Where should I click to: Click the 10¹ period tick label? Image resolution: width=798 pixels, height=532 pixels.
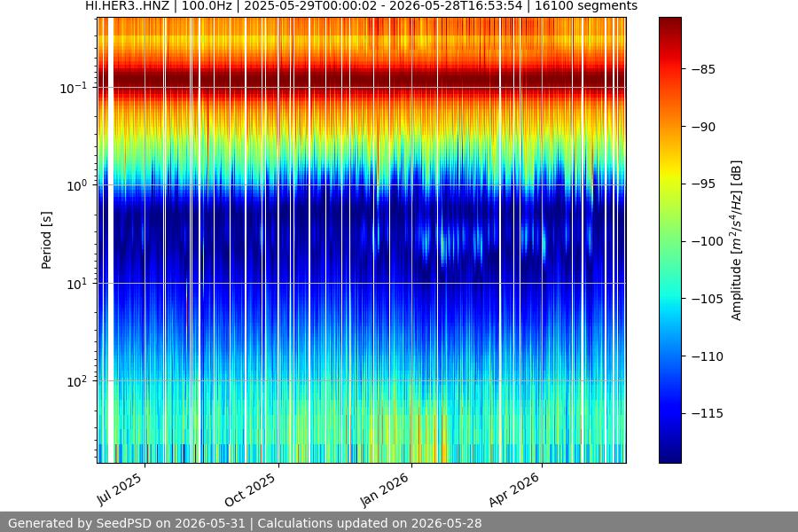(x=76, y=284)
